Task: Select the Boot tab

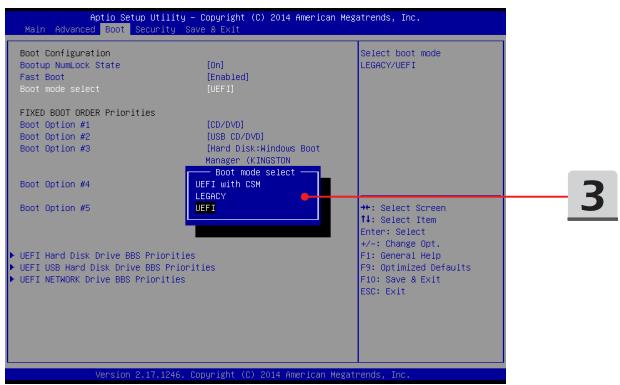Action: tap(115, 30)
